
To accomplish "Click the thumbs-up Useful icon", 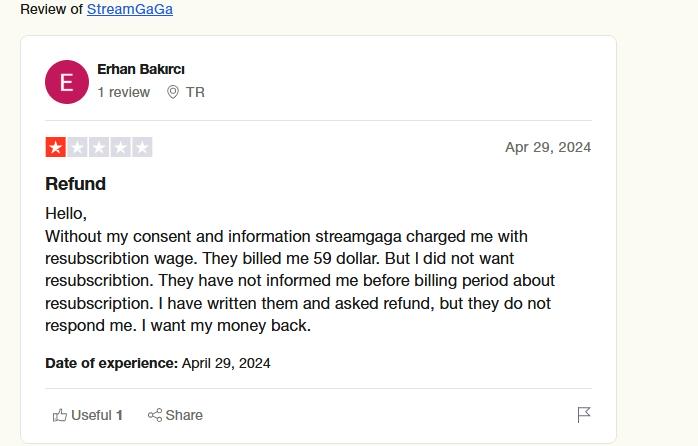I will (x=60, y=415).
